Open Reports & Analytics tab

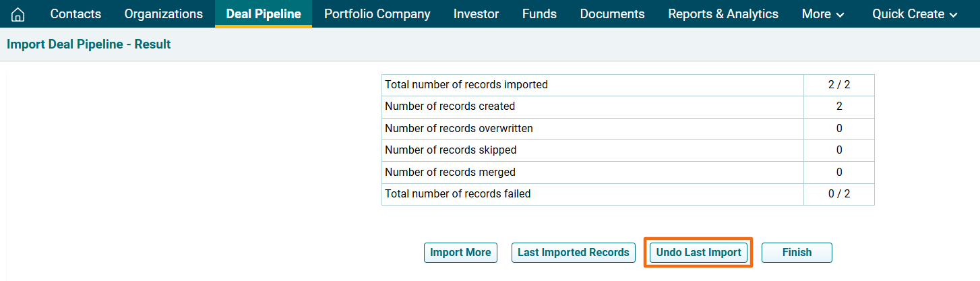[x=723, y=14]
